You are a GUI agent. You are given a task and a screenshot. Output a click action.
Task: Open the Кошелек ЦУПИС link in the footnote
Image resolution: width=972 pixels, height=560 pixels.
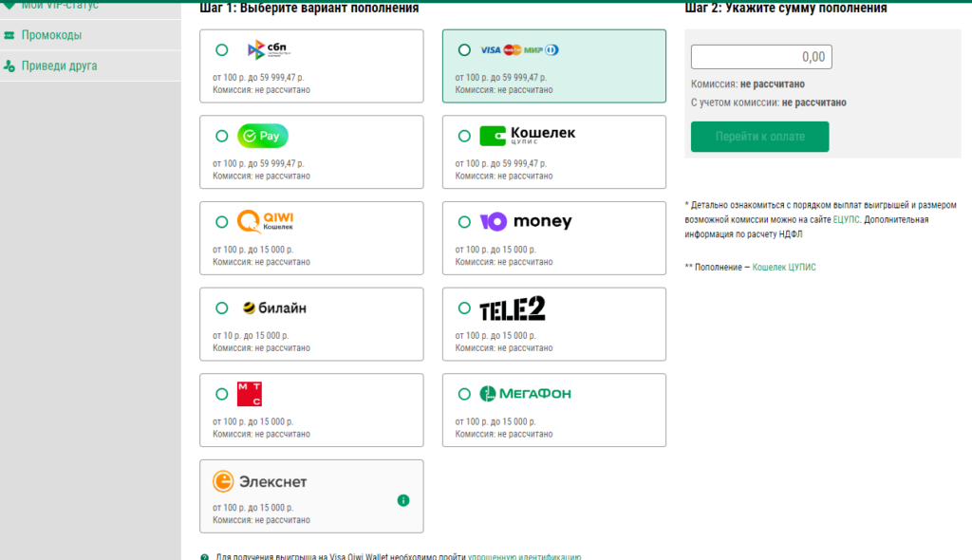pyautogui.click(x=783, y=268)
